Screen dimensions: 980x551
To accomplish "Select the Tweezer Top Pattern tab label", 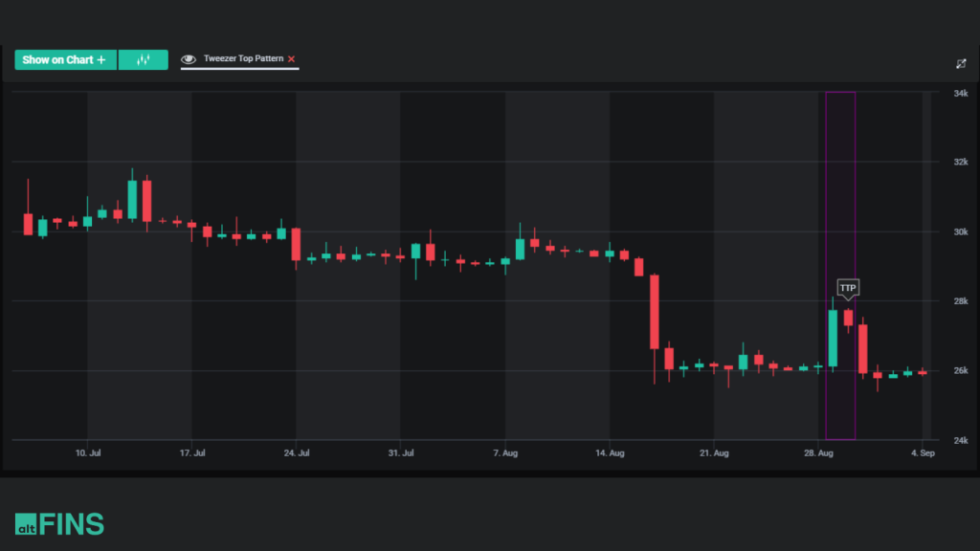I will pyautogui.click(x=243, y=58).
